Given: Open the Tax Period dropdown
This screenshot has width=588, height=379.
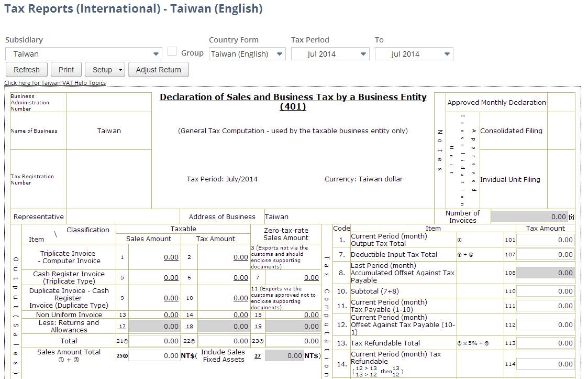Looking at the screenshot, I should click(362, 53).
